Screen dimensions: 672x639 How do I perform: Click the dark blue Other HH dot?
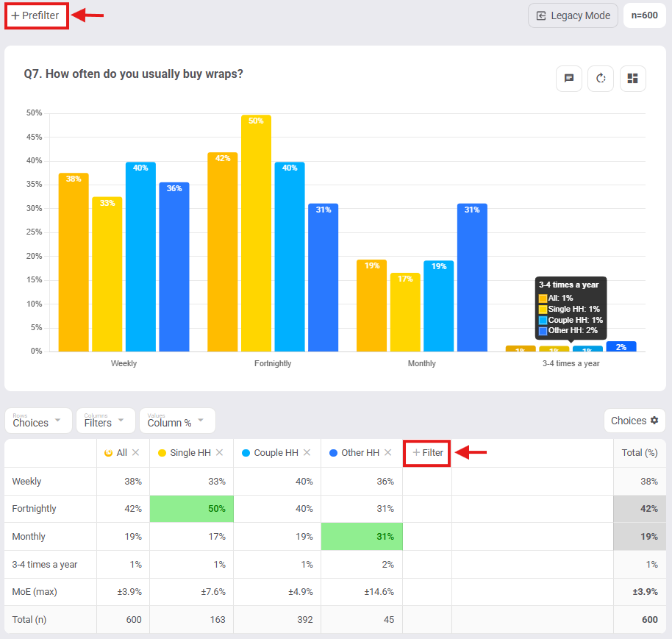click(333, 453)
